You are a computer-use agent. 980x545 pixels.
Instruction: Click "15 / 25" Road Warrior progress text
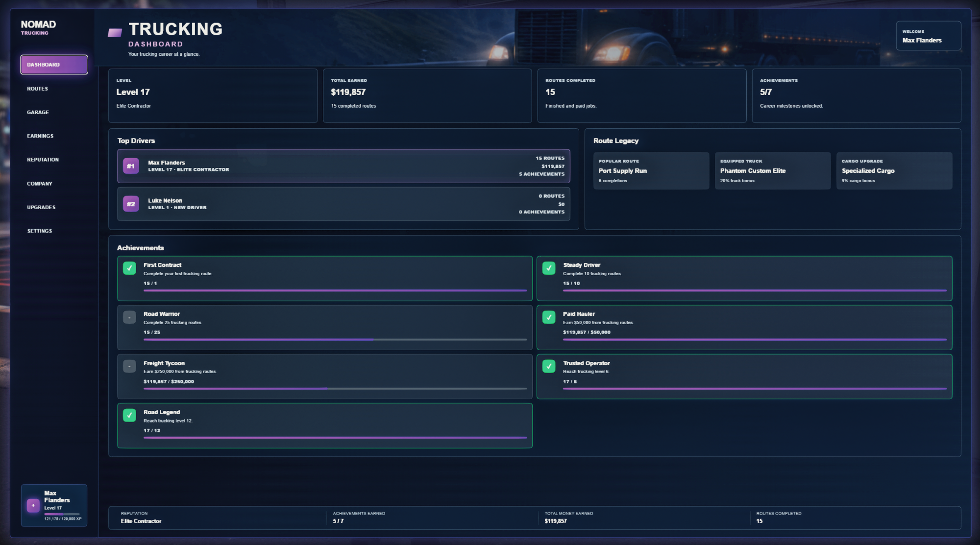click(x=152, y=332)
